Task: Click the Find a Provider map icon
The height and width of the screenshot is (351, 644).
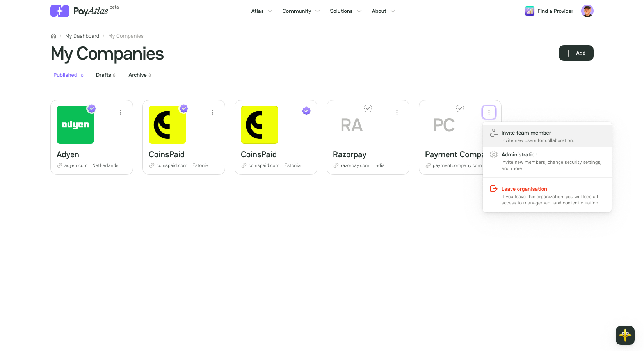Action: [530, 11]
